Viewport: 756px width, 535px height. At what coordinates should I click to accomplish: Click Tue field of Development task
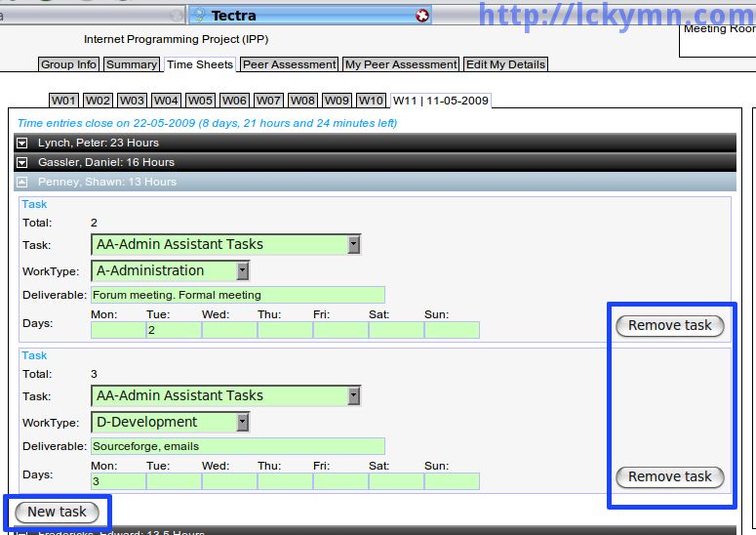point(174,481)
